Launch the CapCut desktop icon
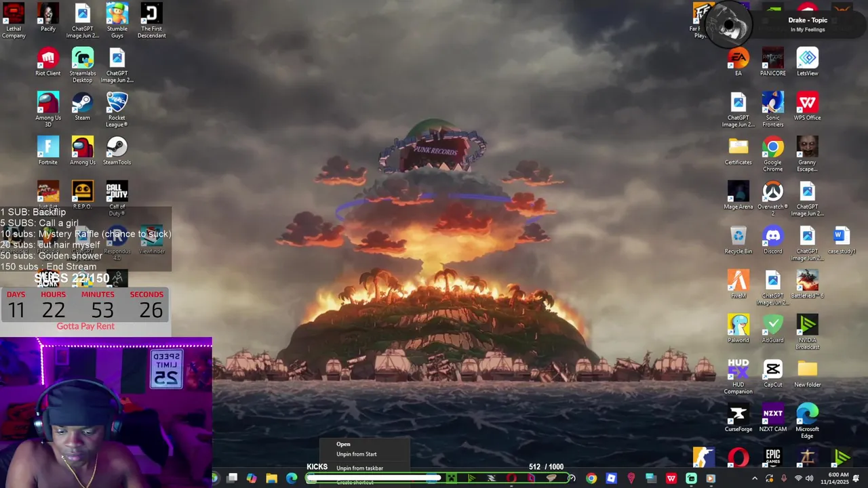Viewport: 868px width, 488px height. click(x=772, y=373)
